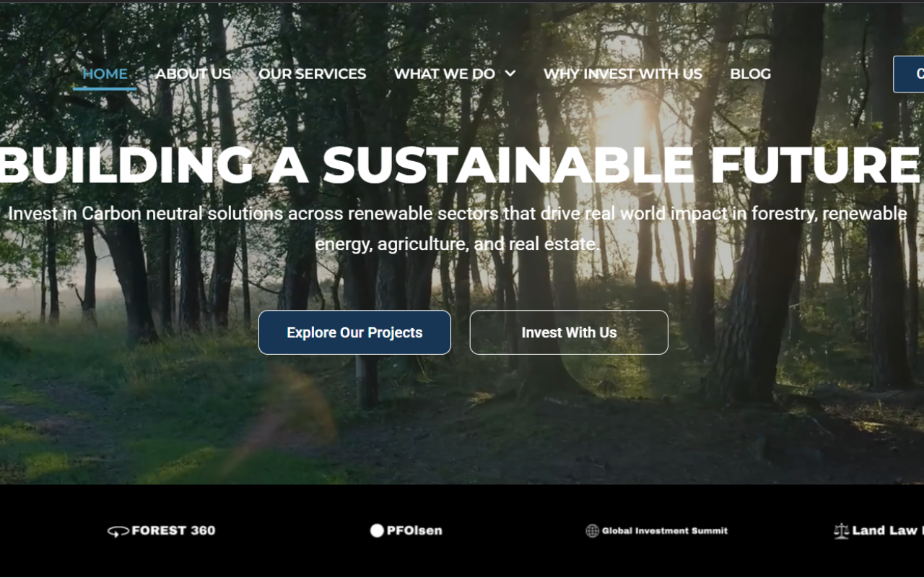924x578 pixels.
Task: Click the Invest With Us button
Action: coord(569,332)
